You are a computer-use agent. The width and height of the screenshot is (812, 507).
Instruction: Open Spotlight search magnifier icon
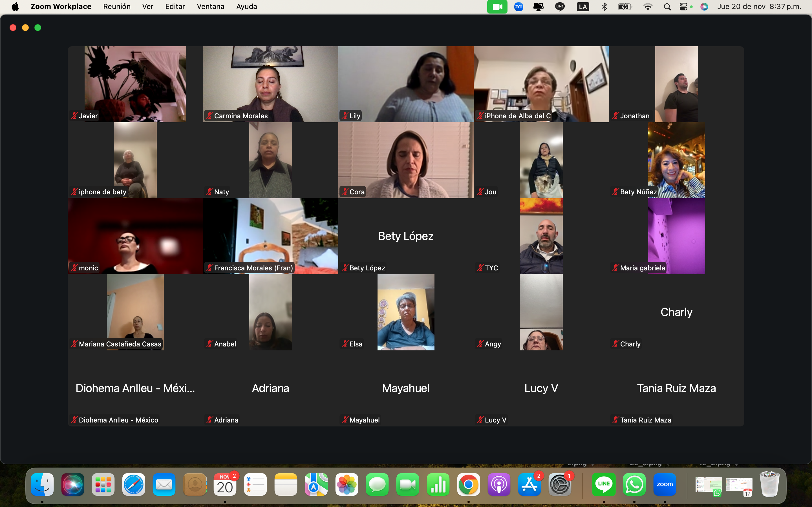(x=667, y=7)
